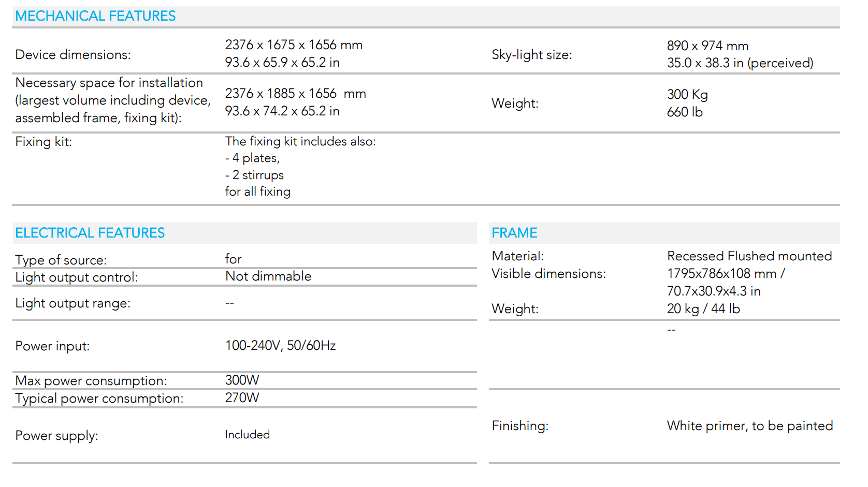Select the Max power consumption label
Viewport: 868px width, 487px height.
91,380
